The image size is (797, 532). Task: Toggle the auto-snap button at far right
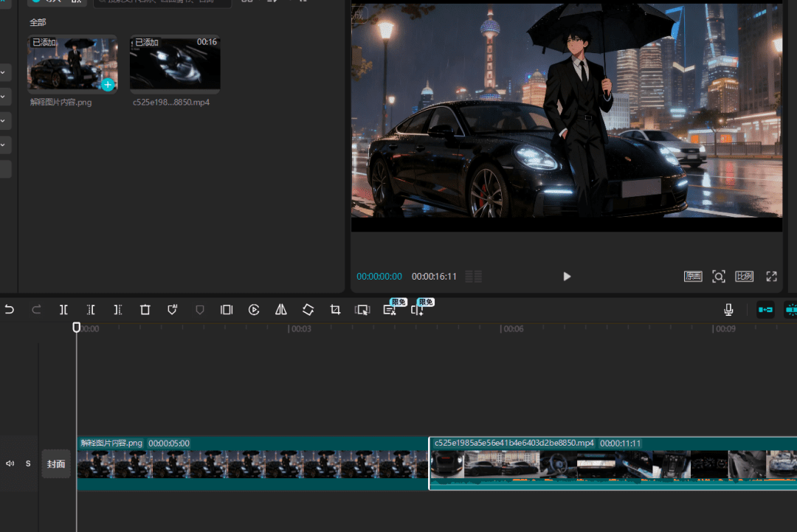pyautogui.click(x=790, y=310)
